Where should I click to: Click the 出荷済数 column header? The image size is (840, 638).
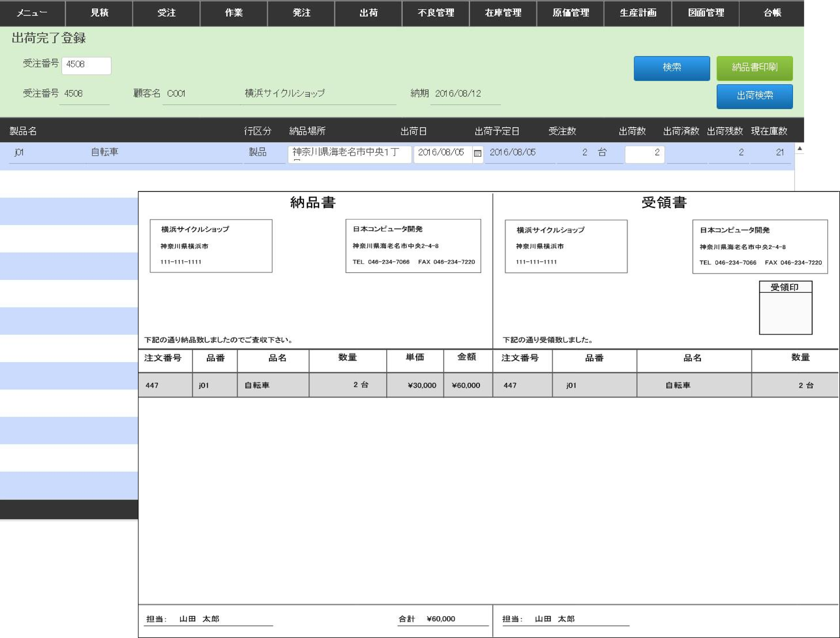click(681, 131)
